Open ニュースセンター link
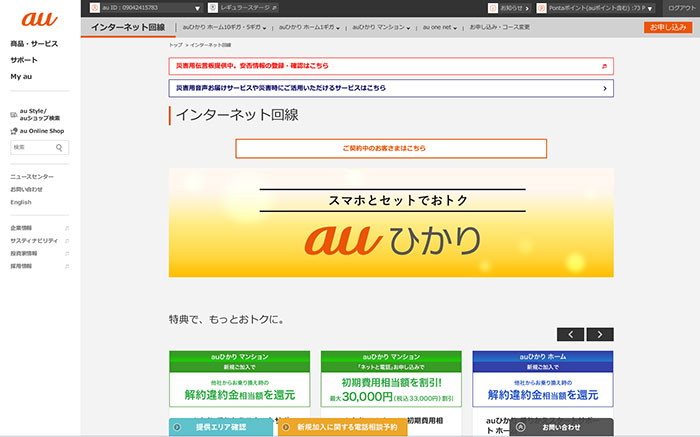Viewport: 700px width, 437px height. [x=32, y=177]
